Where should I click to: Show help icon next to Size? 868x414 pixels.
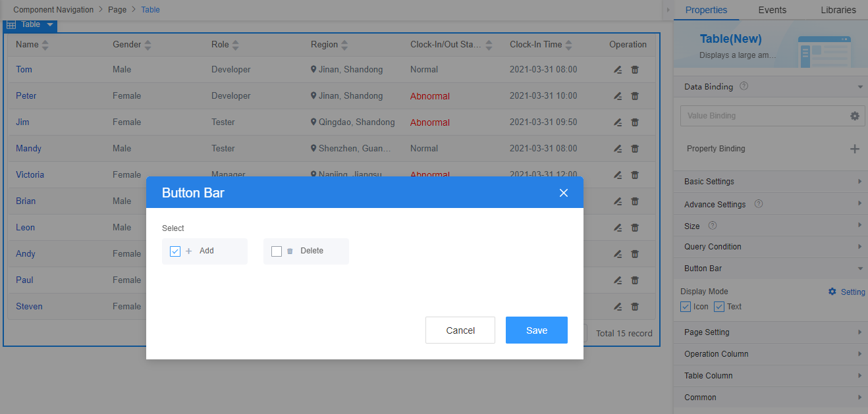pyautogui.click(x=713, y=226)
